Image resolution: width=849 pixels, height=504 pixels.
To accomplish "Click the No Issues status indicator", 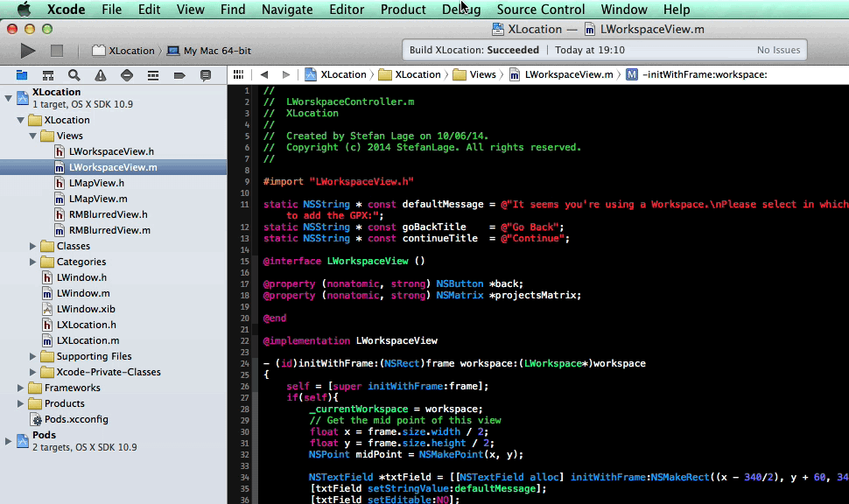I will tap(778, 50).
